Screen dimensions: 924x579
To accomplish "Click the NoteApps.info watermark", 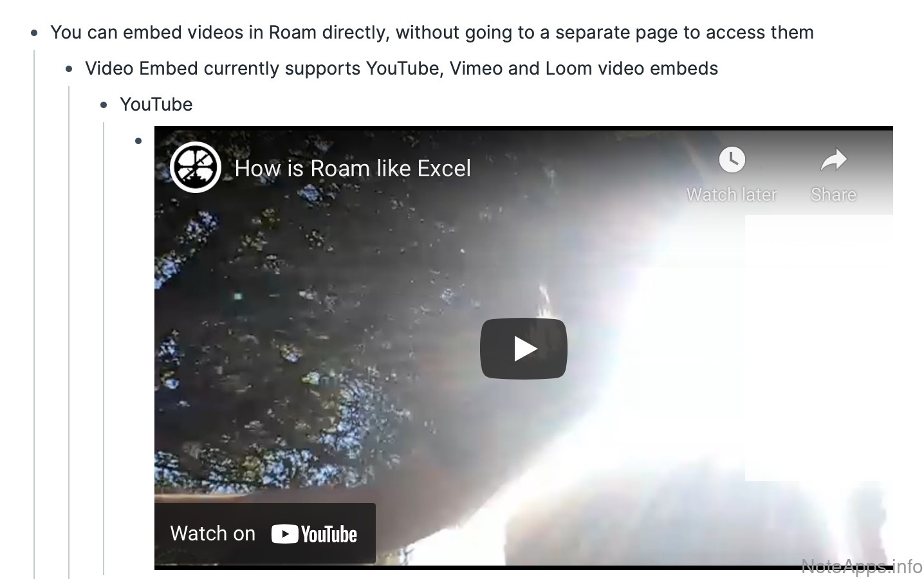I will pyautogui.click(x=862, y=566).
